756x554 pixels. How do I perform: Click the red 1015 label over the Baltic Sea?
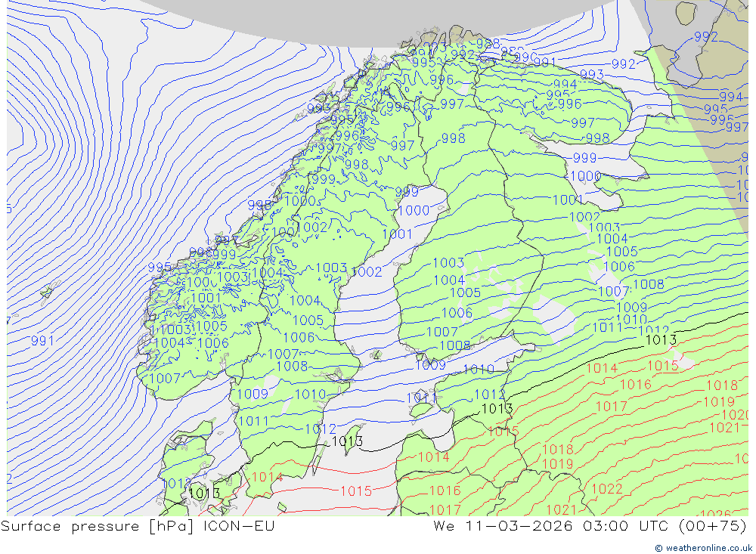coord(356,491)
